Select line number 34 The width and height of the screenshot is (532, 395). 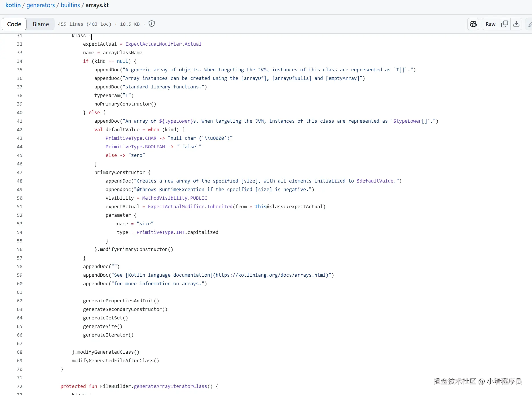coord(19,61)
